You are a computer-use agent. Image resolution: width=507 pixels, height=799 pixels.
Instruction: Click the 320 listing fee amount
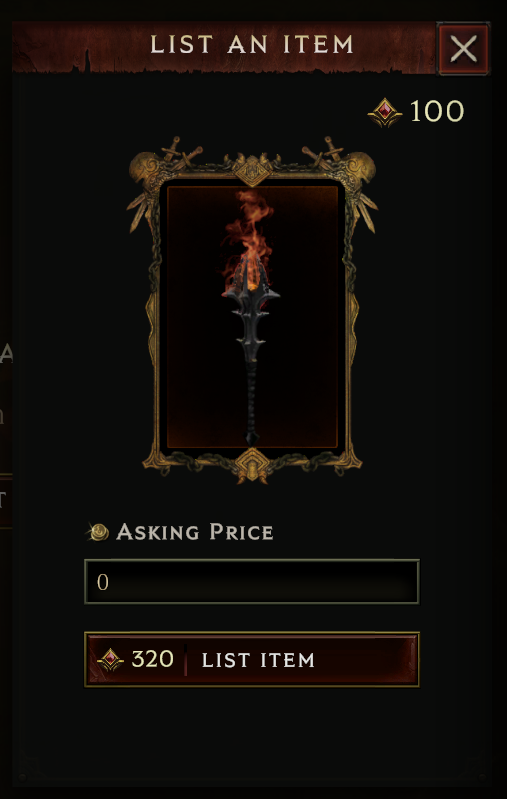tap(152, 659)
